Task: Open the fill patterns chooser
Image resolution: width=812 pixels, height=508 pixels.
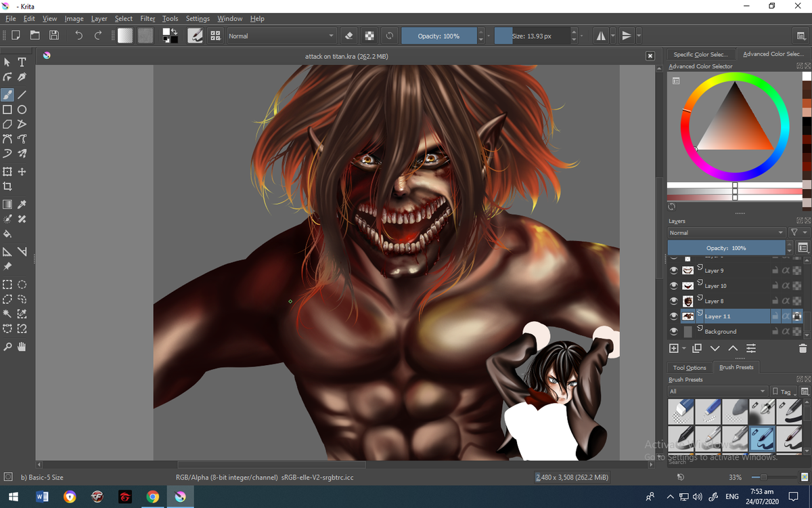Action: click(x=145, y=35)
